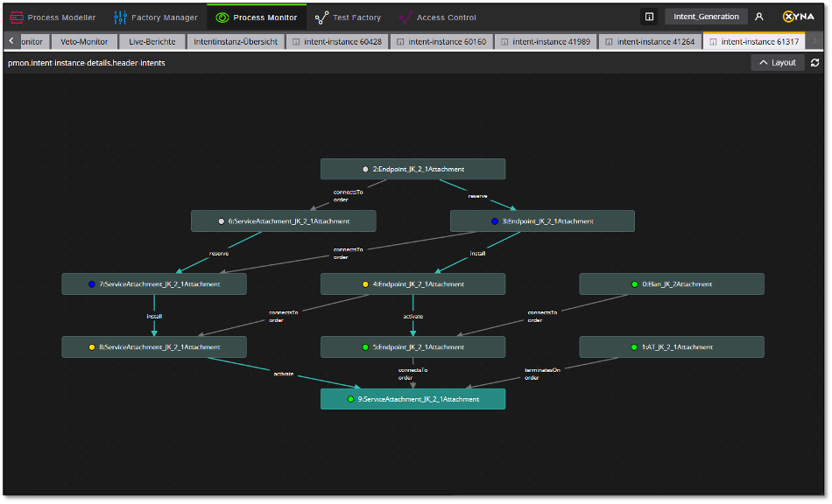The image size is (832, 504).
Task: Click the Intent_Generation button
Action: pyautogui.click(x=706, y=17)
